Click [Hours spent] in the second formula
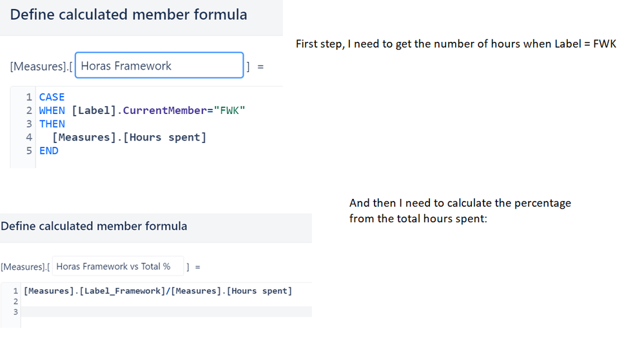The width and height of the screenshot is (644, 362). click(259, 291)
